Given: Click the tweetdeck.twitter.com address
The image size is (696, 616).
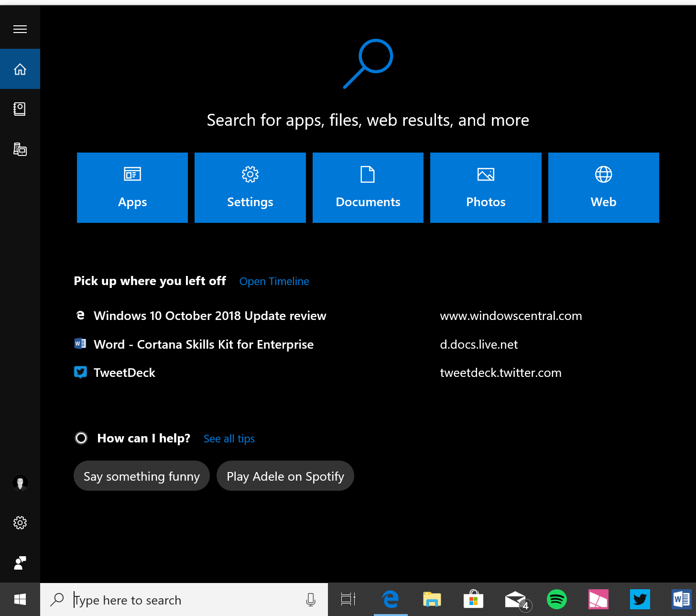Looking at the screenshot, I should click(500, 373).
